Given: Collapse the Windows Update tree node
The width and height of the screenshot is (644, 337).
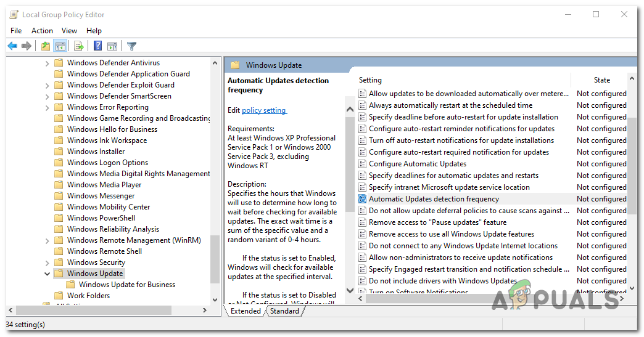Looking at the screenshot, I should point(47,274).
